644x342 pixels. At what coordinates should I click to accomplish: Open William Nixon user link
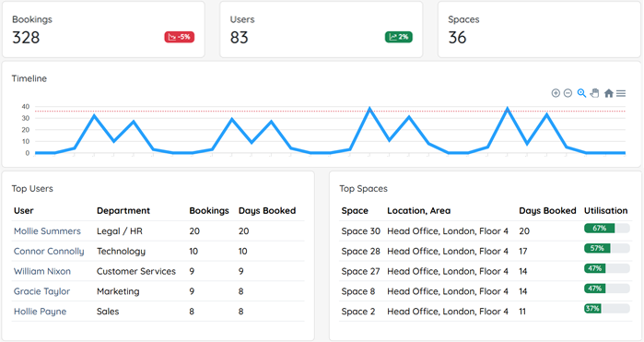pos(42,271)
